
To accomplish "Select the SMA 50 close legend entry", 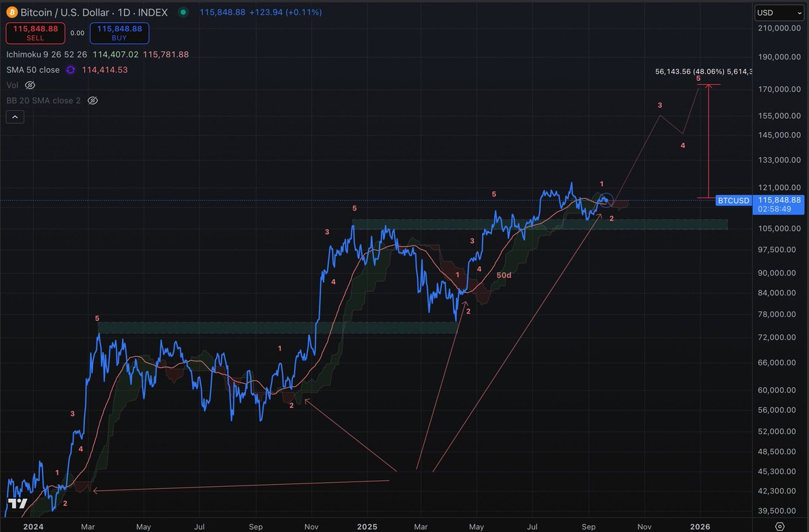I will [32, 70].
